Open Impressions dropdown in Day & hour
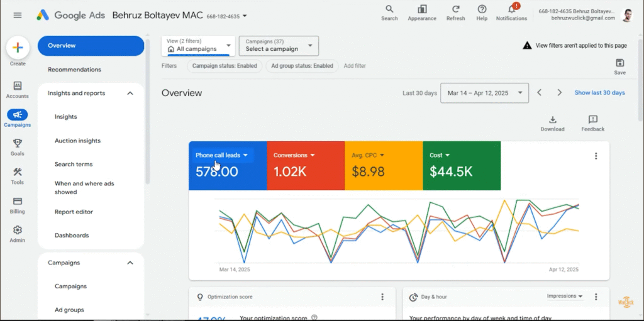This screenshot has height=321, width=644. (565, 296)
